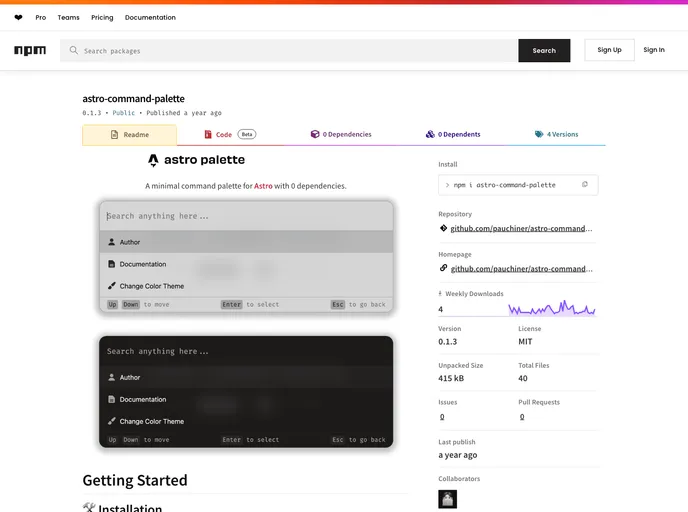Go to the Pricing page
Screen dimensions: 688x512
(x=102, y=18)
